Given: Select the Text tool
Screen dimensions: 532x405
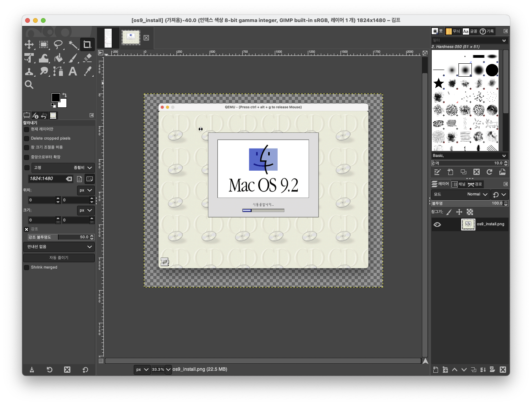Looking at the screenshot, I should tap(73, 72).
